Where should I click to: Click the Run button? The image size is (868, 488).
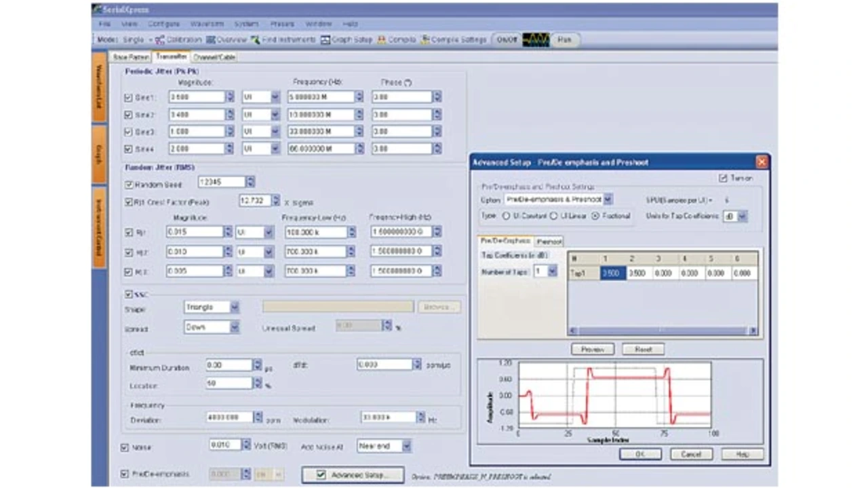[x=564, y=40]
